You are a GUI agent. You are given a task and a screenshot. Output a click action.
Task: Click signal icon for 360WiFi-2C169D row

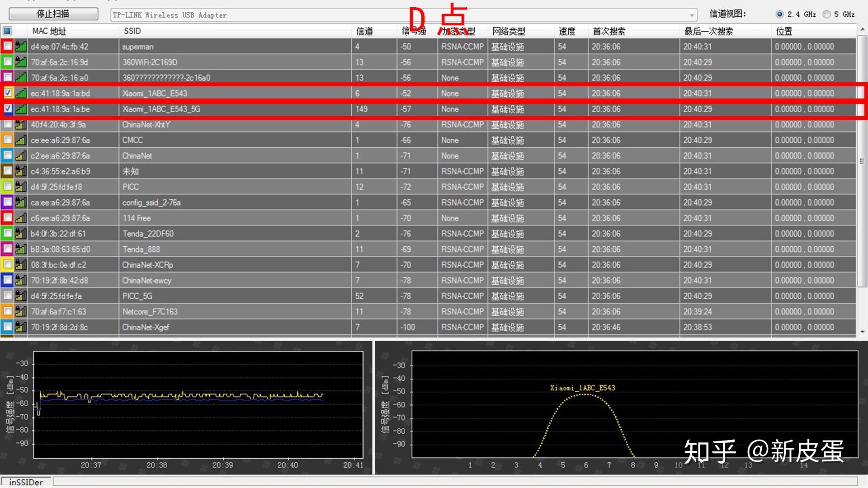coord(21,62)
